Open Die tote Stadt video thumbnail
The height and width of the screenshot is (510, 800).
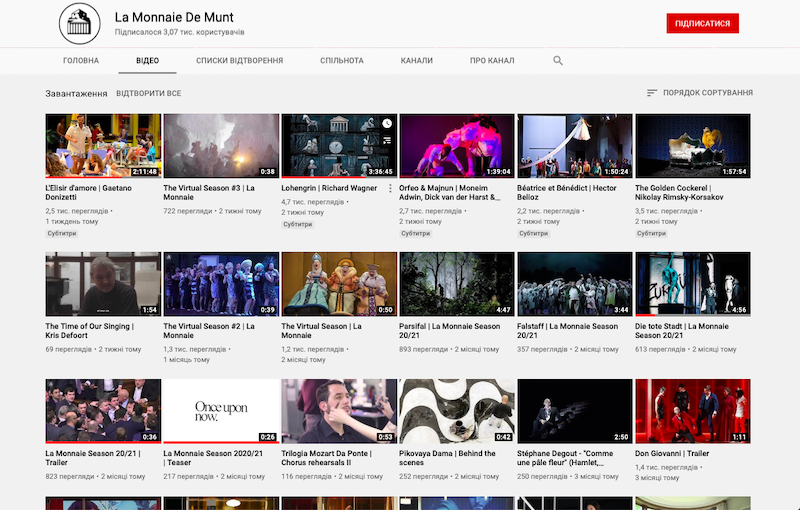point(693,284)
